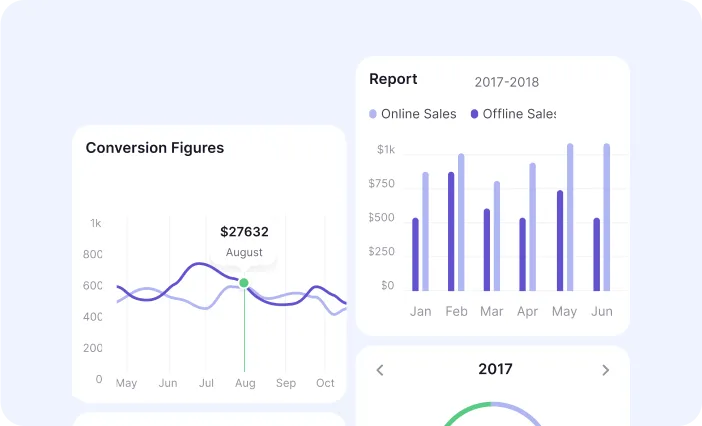Screen dimensions: 702x426
Task: Click Mar label on Report axis
Action: (x=492, y=311)
